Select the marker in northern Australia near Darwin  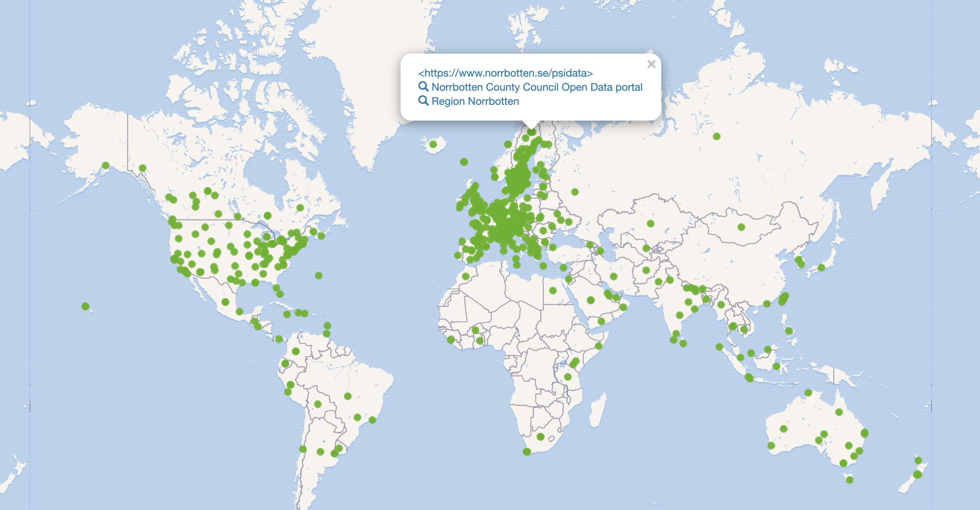pos(808,392)
